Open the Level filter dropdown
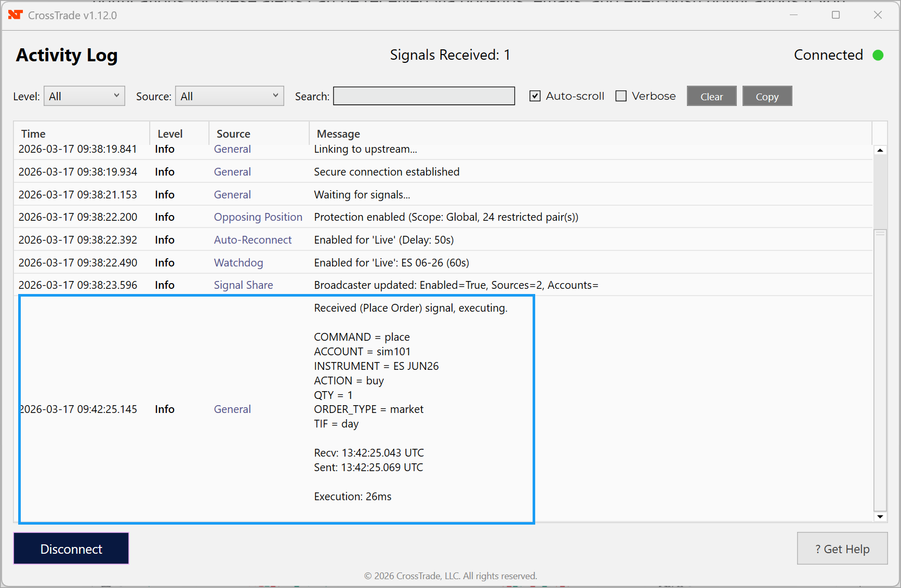901x588 pixels. pos(84,96)
